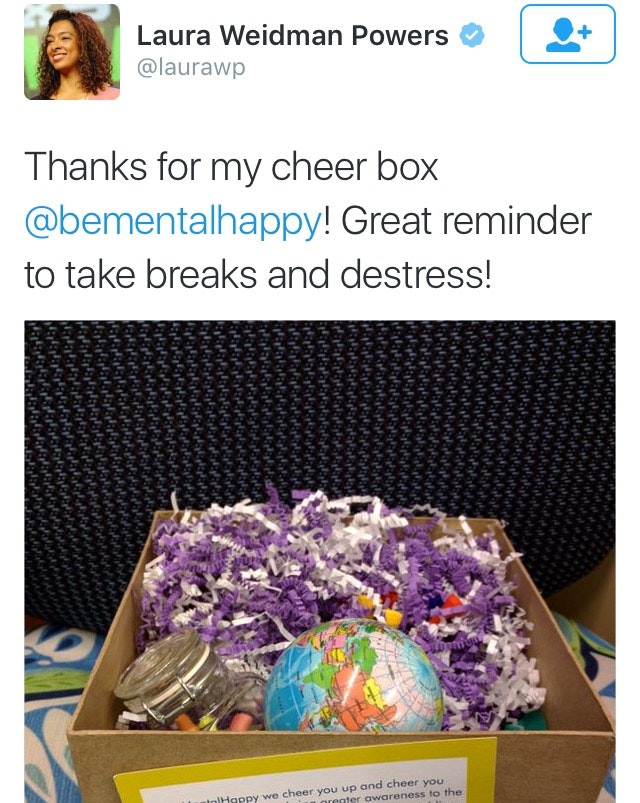
Task: Open the @bementalhappy mention link
Action: (x=173, y=221)
